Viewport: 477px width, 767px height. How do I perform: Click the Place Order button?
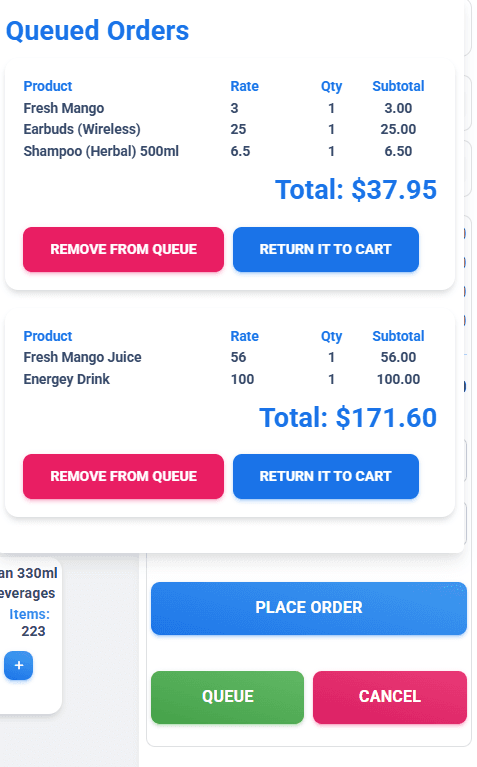pyautogui.click(x=309, y=608)
